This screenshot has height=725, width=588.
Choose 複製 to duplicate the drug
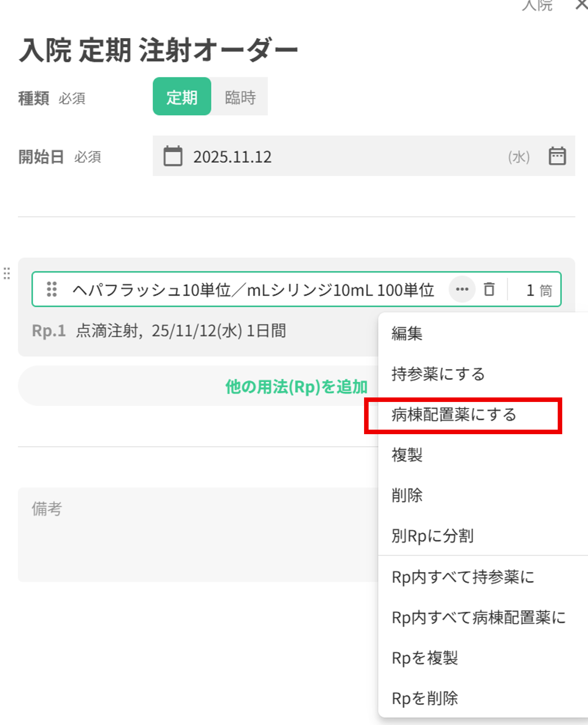coord(407,455)
